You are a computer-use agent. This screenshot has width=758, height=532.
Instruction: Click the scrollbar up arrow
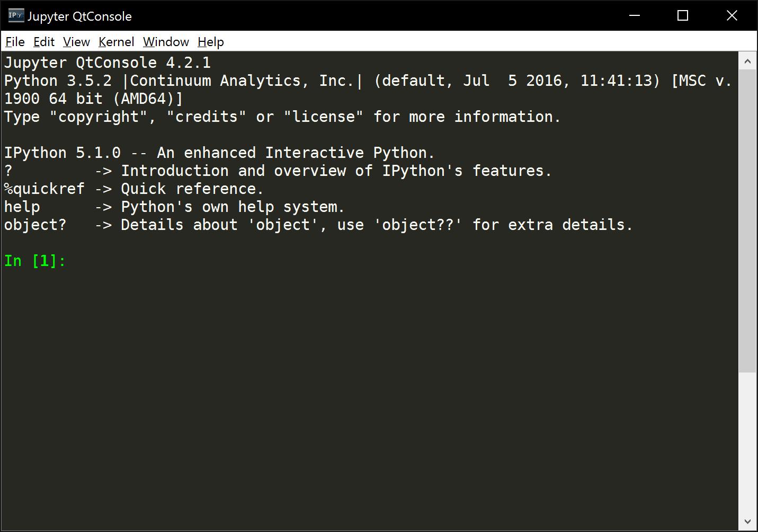click(x=747, y=61)
